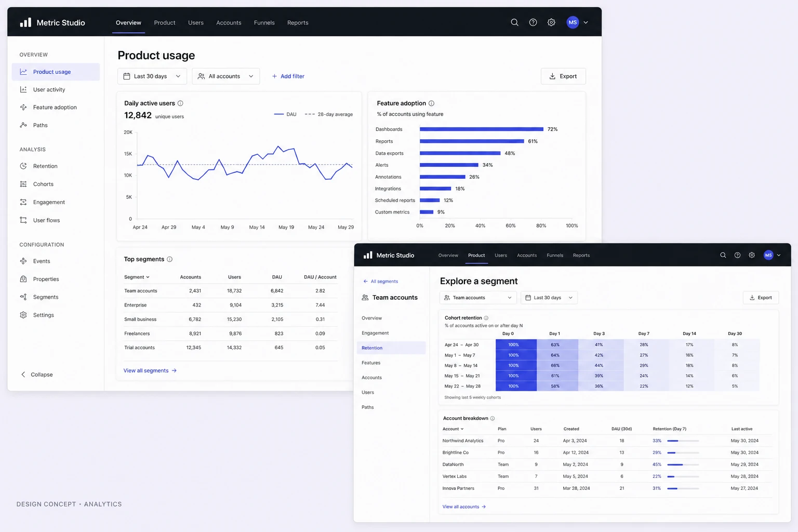Click the Engagement sidebar icon under Analysis
The width and height of the screenshot is (798, 532).
tap(23, 202)
